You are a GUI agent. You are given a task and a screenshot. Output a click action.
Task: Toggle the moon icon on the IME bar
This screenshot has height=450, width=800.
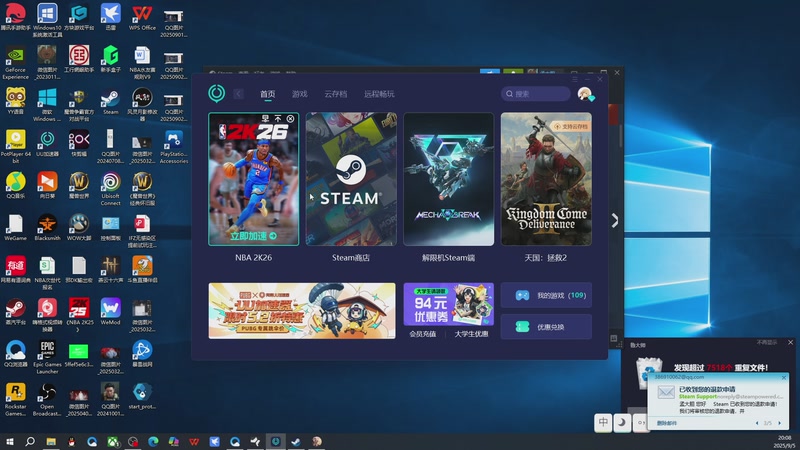[622, 422]
